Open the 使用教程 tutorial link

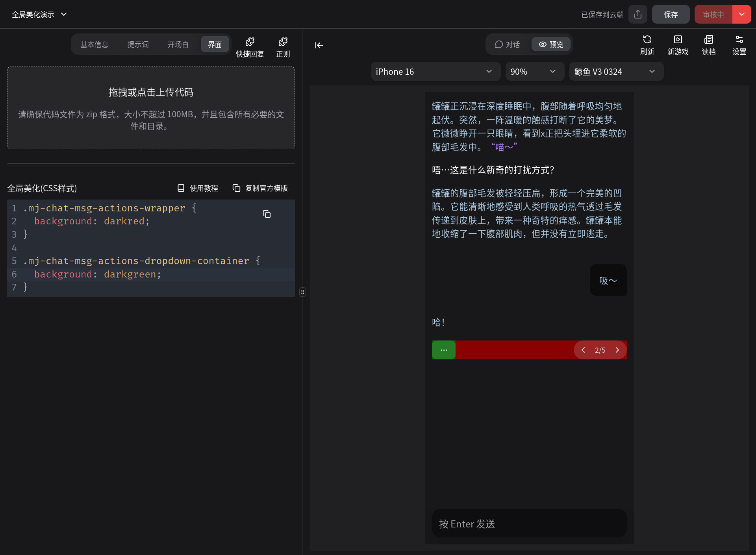(x=198, y=188)
